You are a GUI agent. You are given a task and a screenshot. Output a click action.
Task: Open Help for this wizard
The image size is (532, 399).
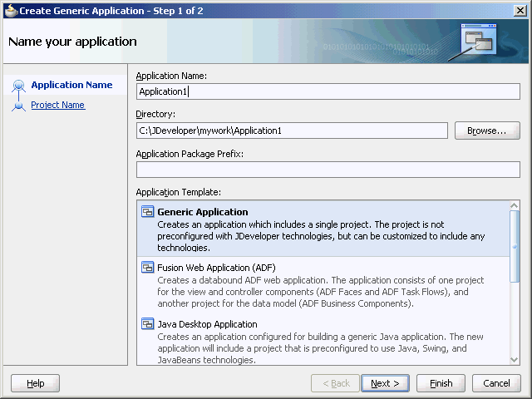(x=35, y=383)
